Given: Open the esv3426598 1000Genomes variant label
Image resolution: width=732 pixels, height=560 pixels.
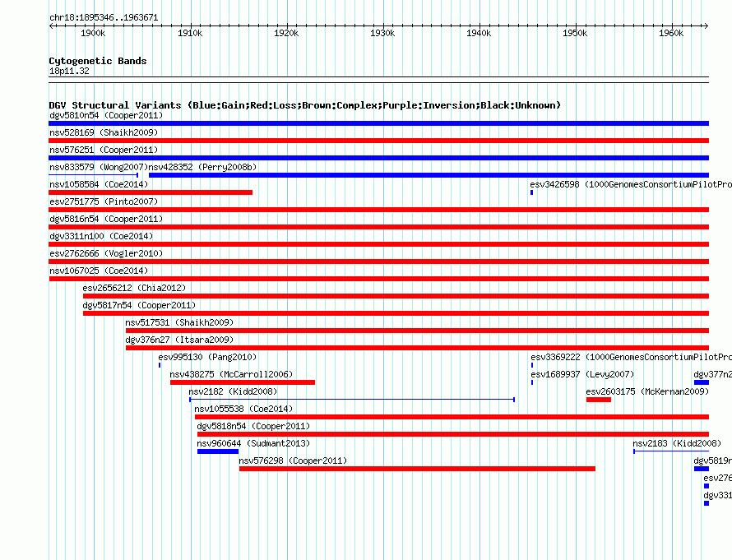Looking at the screenshot, I should pyautogui.click(x=631, y=184).
